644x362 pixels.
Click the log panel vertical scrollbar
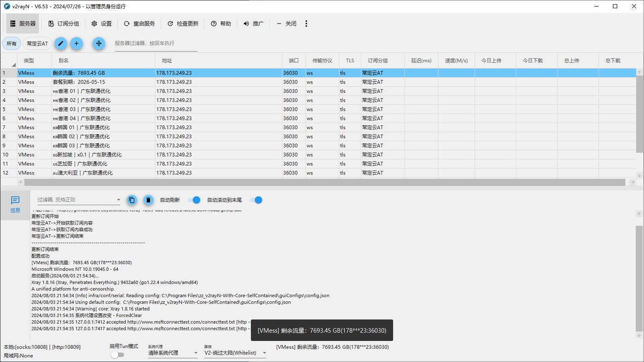coord(640,278)
